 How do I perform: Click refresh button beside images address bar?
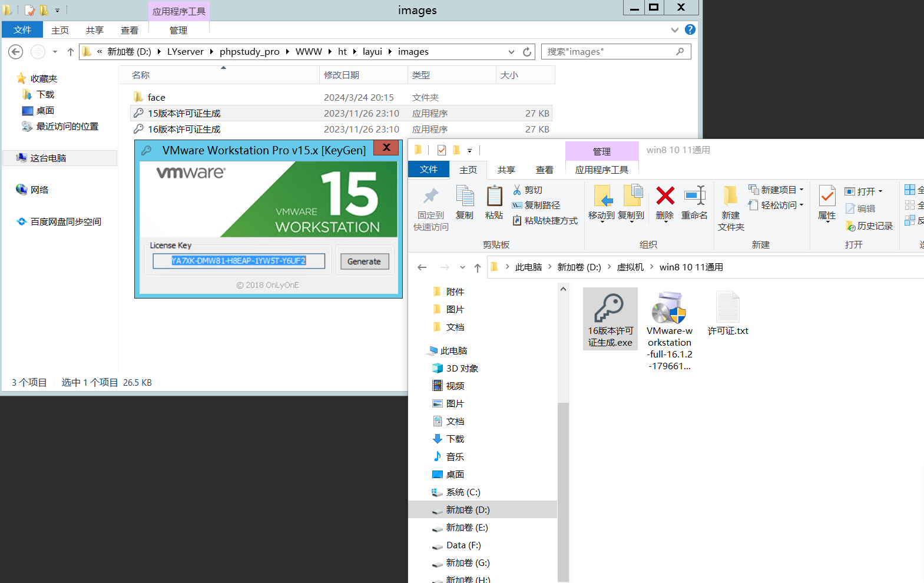(x=527, y=52)
